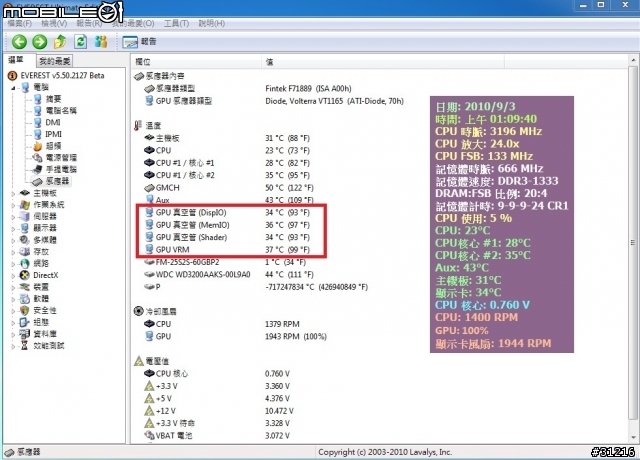Screen dimensions: 640x460
Task: Click the 效能測試 hourglass icon
Action: coord(25,346)
